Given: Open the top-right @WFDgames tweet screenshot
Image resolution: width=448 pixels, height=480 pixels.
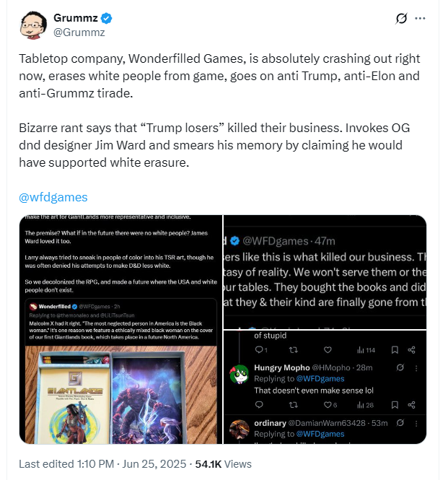Looking at the screenshot, I should [325, 272].
